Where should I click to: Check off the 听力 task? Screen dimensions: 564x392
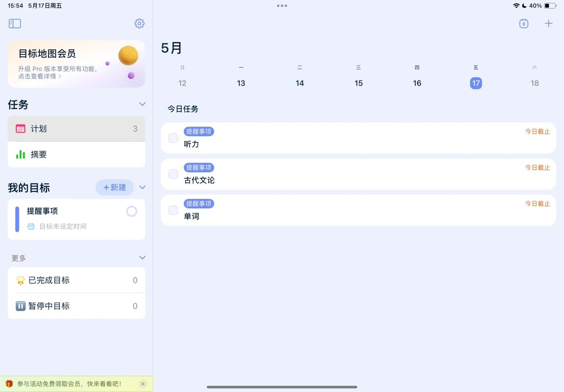coord(173,138)
